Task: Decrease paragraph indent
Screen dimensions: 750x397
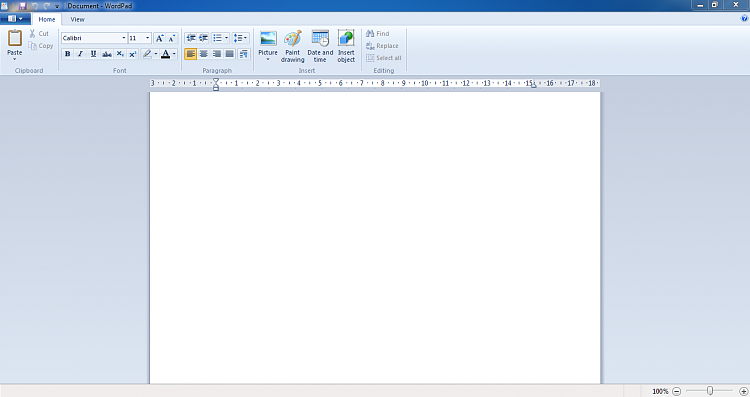Action: point(191,38)
